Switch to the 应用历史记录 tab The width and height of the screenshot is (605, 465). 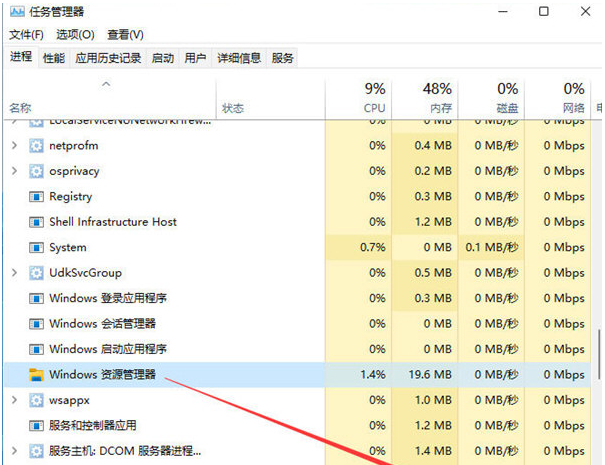click(108, 58)
